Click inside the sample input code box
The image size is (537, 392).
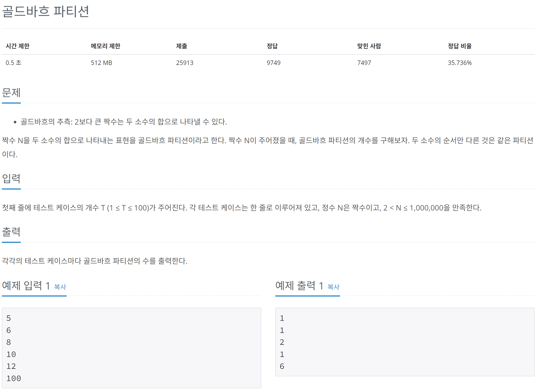[131, 348]
